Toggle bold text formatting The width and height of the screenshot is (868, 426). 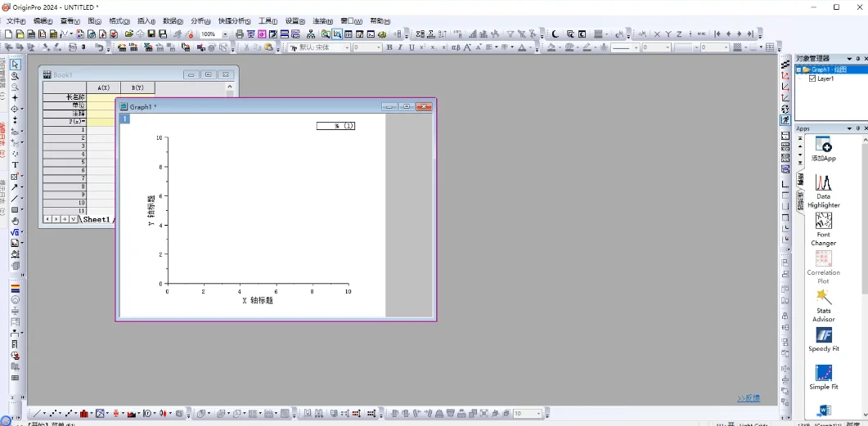(x=389, y=48)
